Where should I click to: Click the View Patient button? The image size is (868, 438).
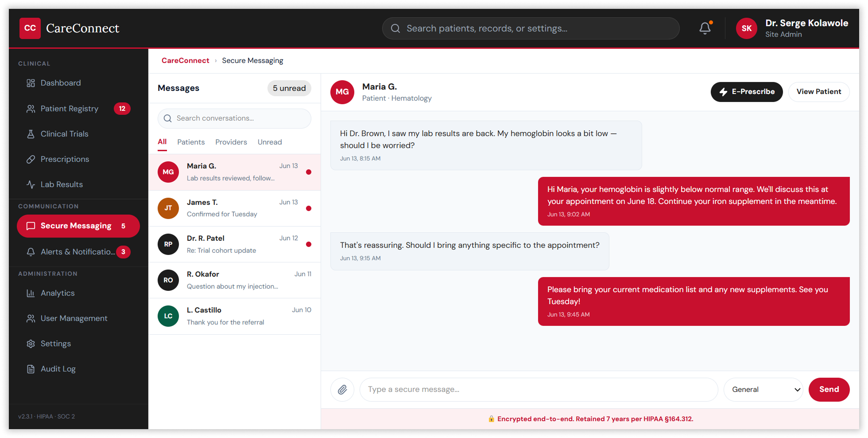818,92
